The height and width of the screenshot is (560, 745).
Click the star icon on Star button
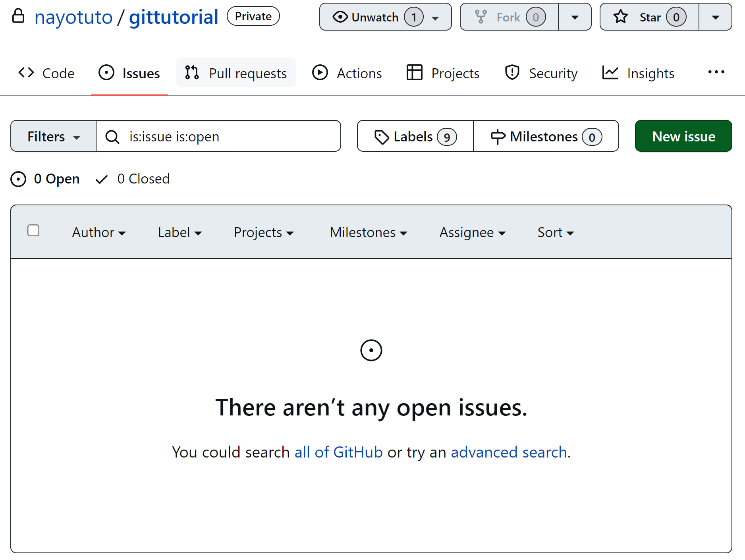[x=620, y=17]
